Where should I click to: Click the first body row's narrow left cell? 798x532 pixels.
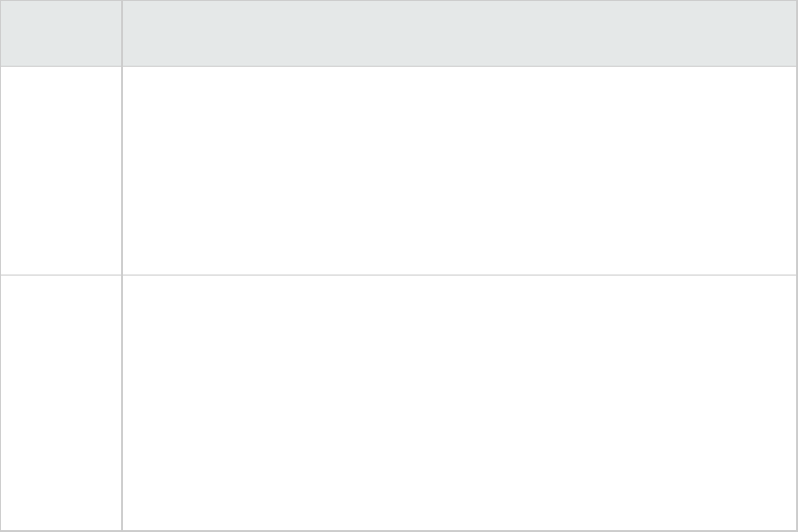tap(61, 171)
